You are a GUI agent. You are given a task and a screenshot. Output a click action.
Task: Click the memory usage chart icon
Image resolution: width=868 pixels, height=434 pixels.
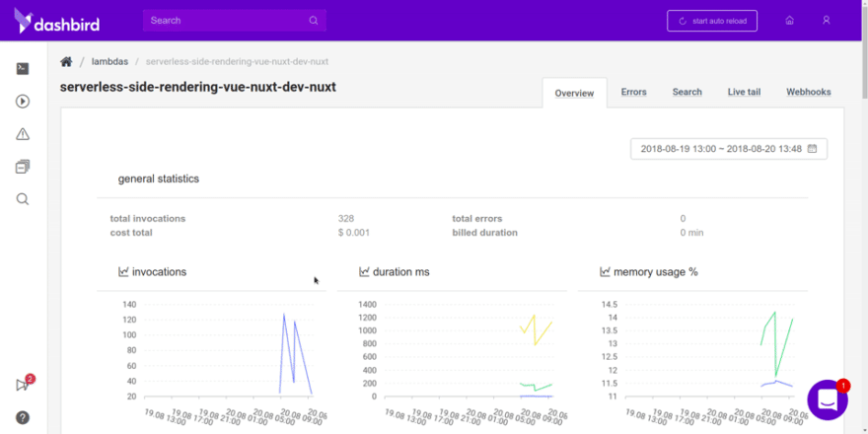[x=605, y=272]
